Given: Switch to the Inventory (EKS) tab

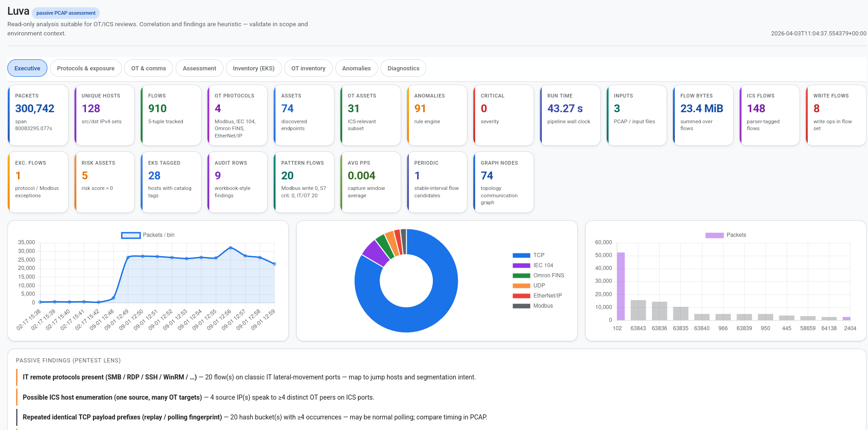Looking at the screenshot, I should click(253, 68).
